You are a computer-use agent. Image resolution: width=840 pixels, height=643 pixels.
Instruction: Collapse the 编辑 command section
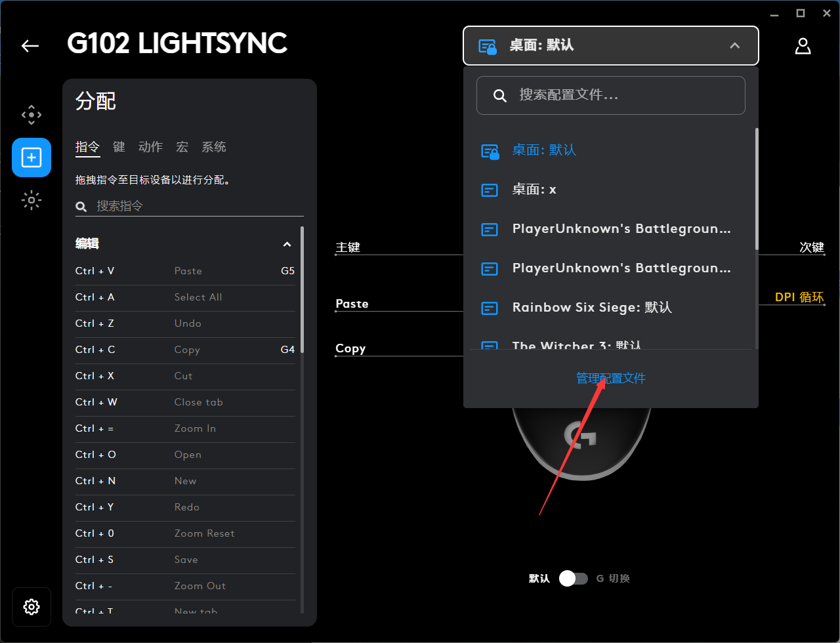[287, 244]
